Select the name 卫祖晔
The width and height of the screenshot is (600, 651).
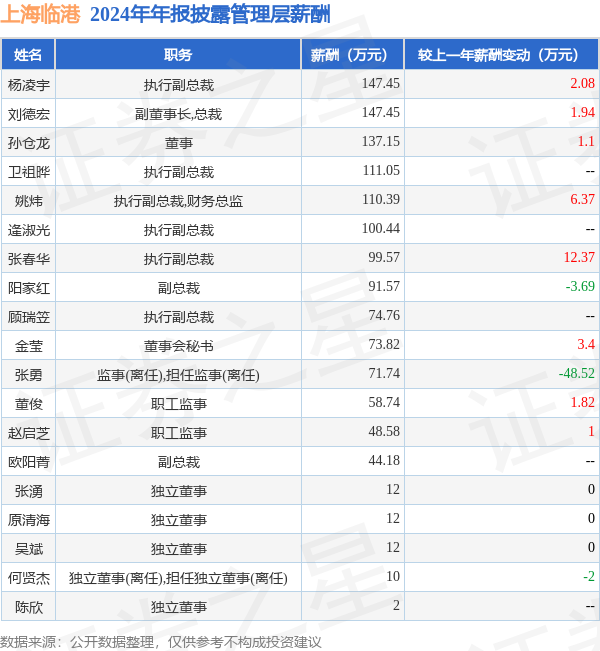(x=29, y=172)
